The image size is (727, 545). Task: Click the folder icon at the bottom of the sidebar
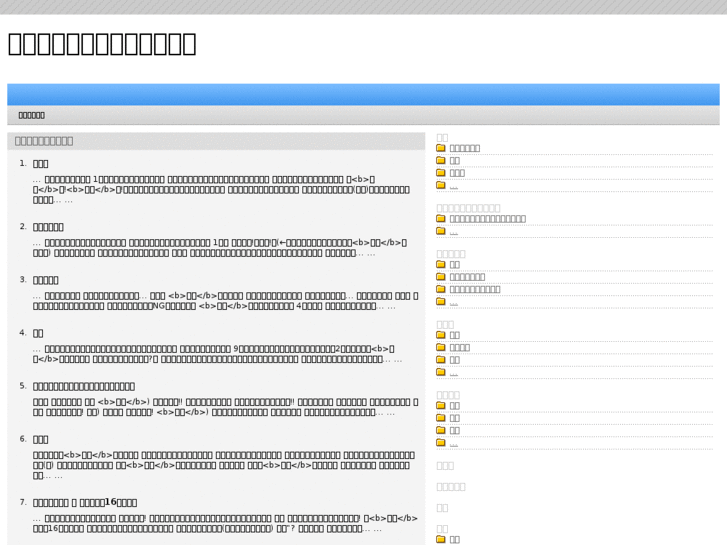point(441,539)
